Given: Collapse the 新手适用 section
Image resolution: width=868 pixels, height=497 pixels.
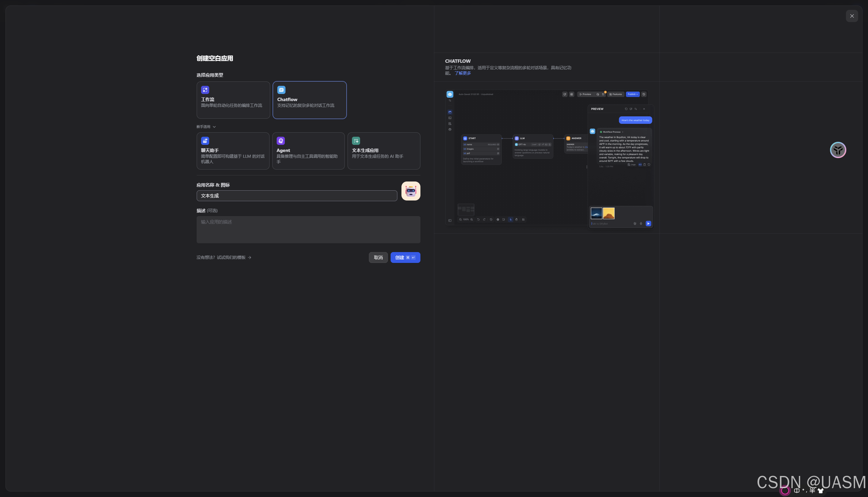Looking at the screenshot, I should pos(215,127).
